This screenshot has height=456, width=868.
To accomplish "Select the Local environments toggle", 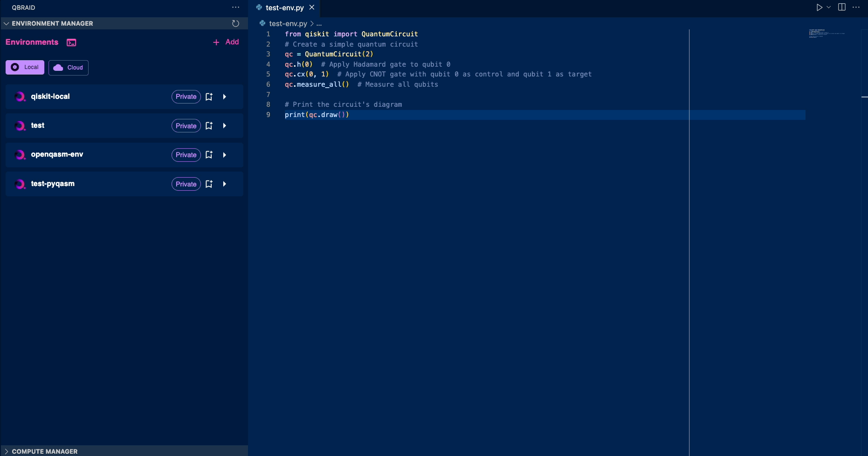I will point(25,67).
